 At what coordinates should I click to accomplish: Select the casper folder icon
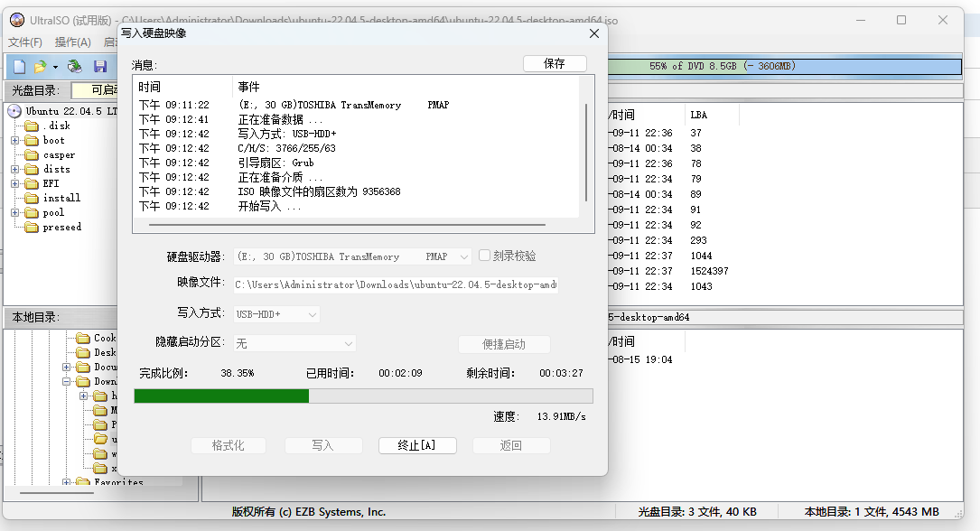[x=32, y=155]
